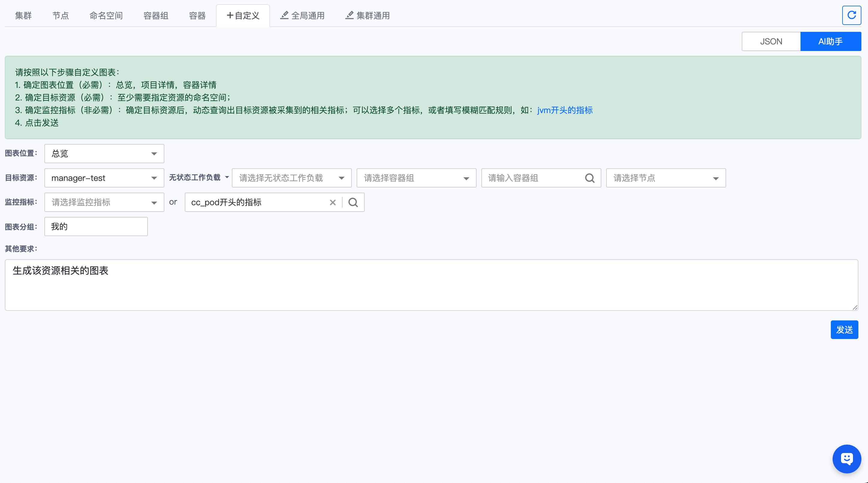
Task: Switch to the 命名空间 tab
Action: (x=106, y=16)
